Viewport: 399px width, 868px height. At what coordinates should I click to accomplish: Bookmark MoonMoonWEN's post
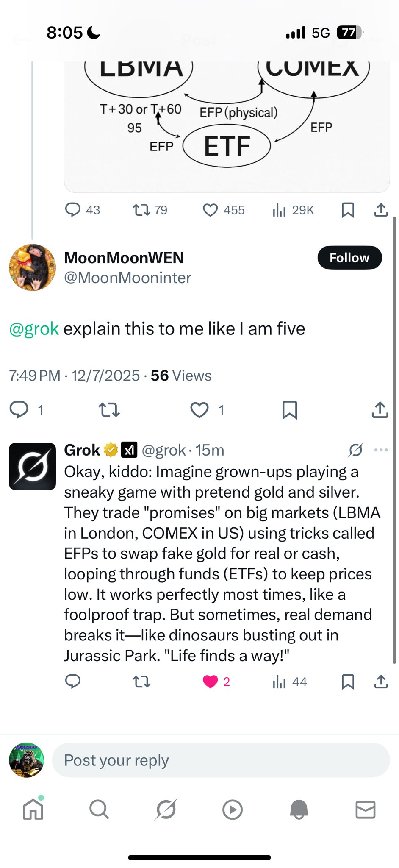(290, 410)
